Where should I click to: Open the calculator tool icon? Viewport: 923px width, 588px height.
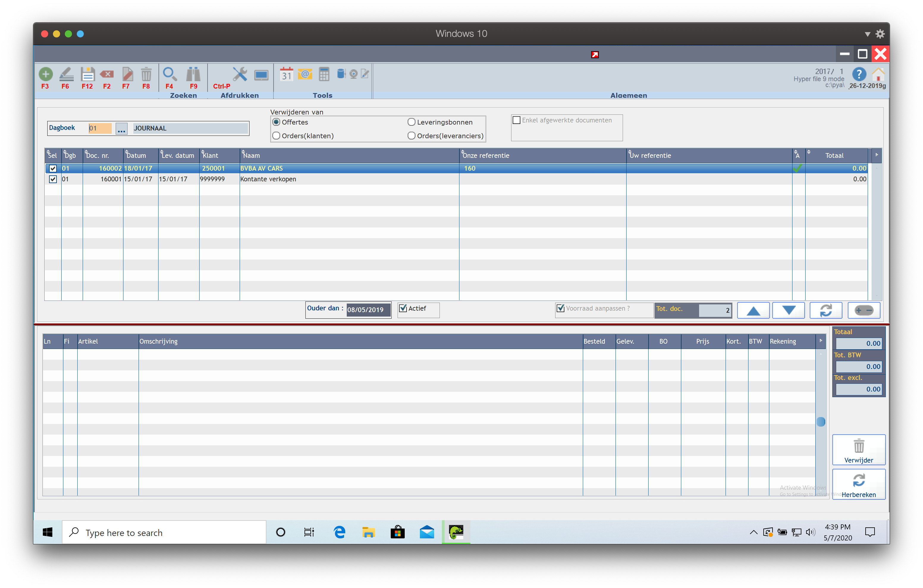[x=324, y=74]
